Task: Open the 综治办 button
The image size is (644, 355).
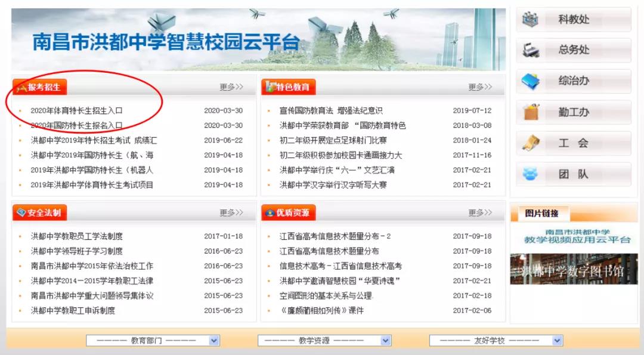Action: coord(574,81)
